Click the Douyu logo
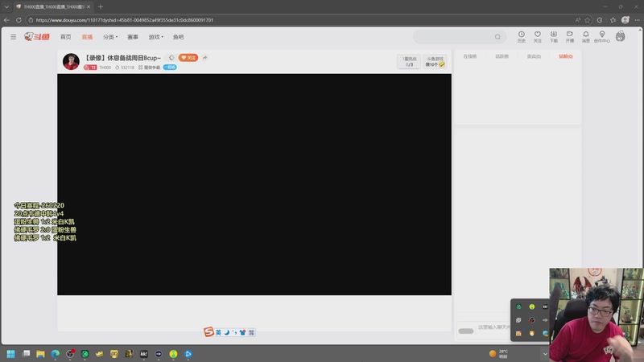 36,36
